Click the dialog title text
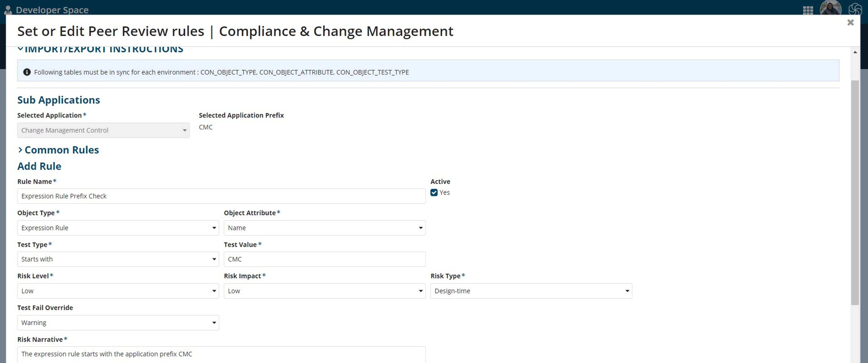The width and height of the screenshot is (868, 363). [x=235, y=31]
